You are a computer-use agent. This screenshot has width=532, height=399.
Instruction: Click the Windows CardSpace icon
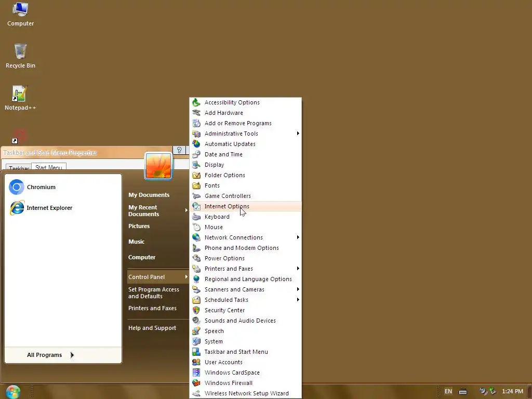(x=196, y=373)
